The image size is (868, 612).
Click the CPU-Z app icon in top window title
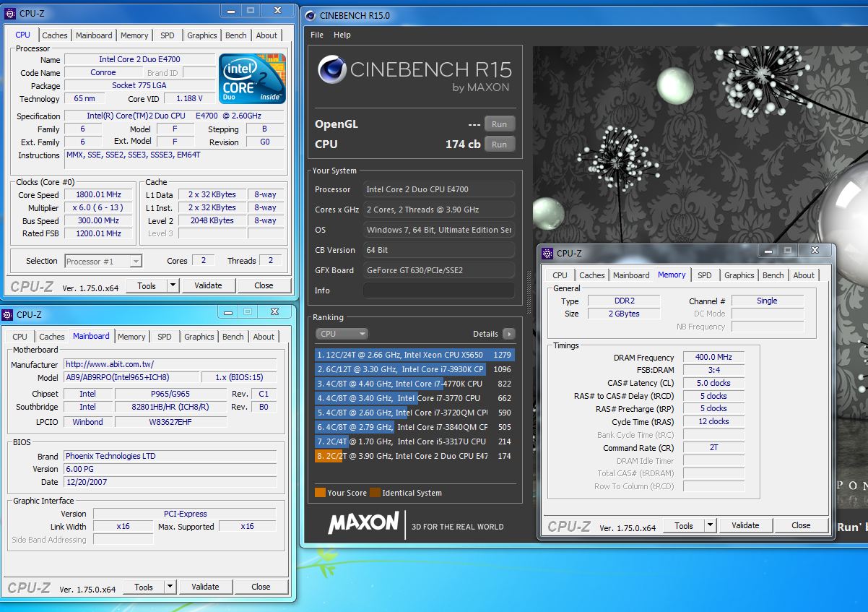click(9, 13)
